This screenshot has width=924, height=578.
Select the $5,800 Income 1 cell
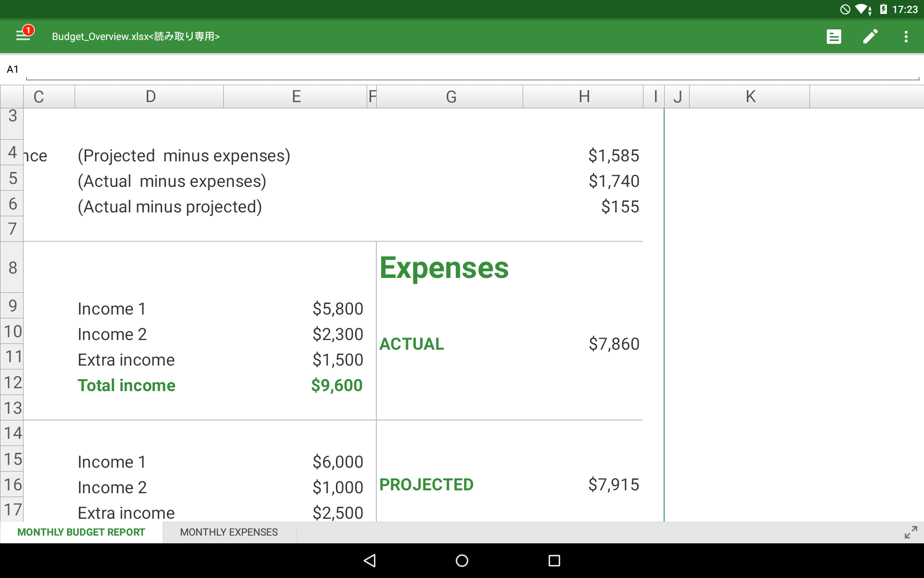pos(337,309)
